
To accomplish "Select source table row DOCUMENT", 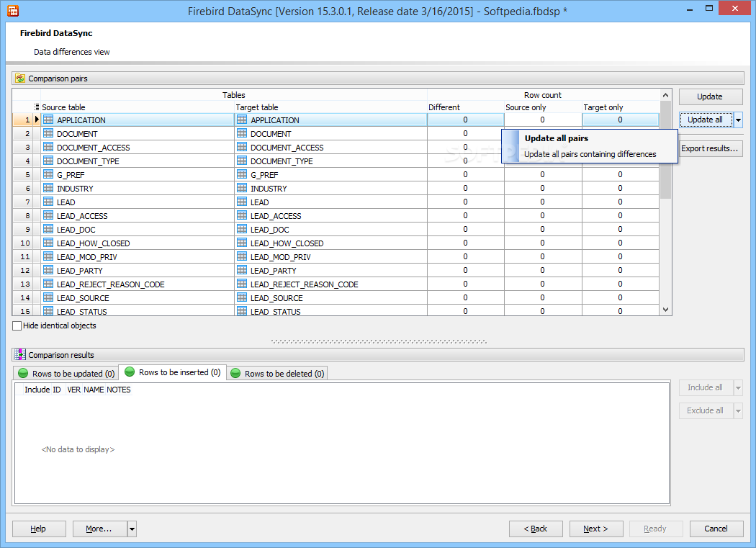I will pyautogui.click(x=137, y=134).
